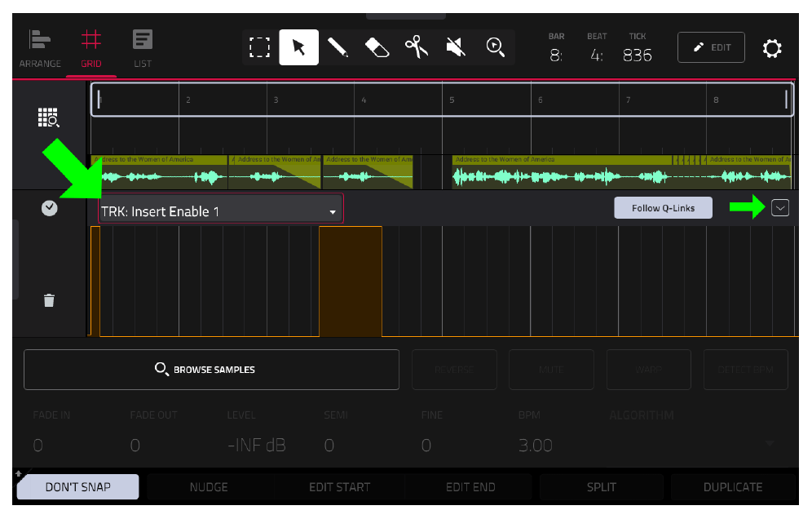Click the left start handle of the timeline range
This screenshot has height=519, width=812.
click(x=99, y=99)
